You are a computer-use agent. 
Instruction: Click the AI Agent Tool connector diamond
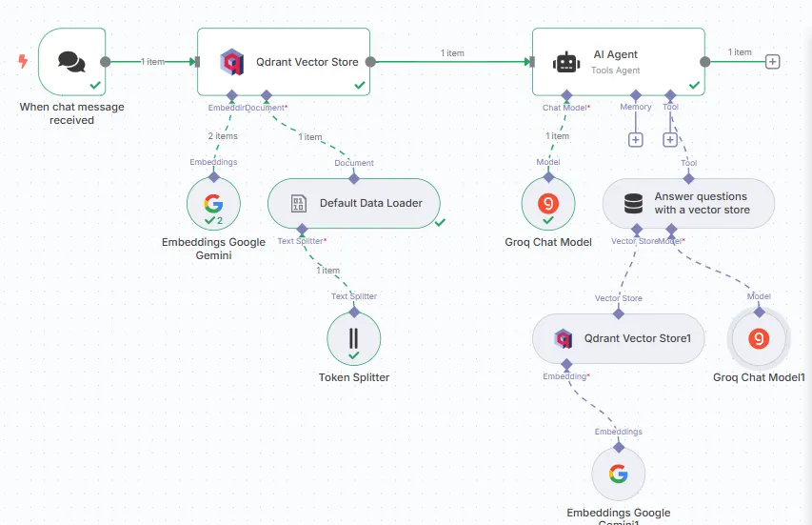670,95
